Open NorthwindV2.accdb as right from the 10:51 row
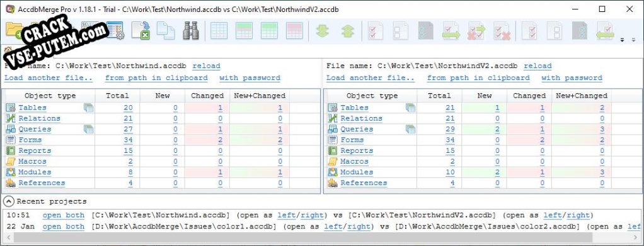Screen dimensions: 644x246 click(578, 215)
